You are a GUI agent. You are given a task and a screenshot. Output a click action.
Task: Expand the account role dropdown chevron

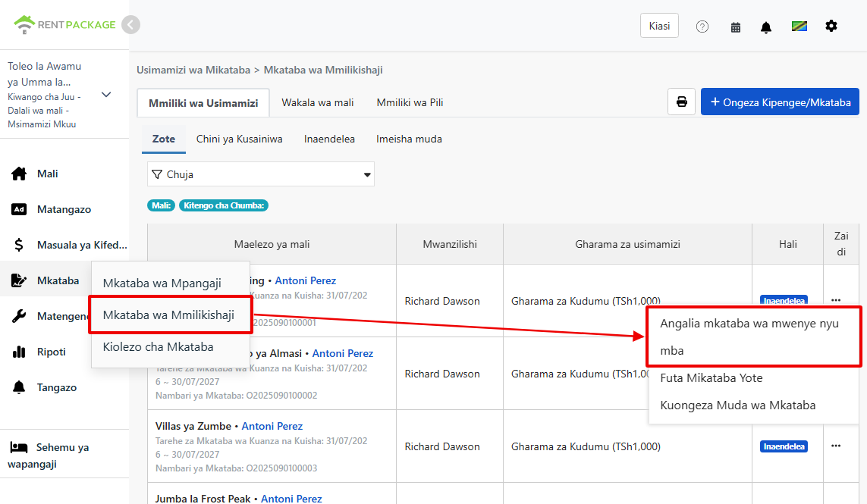[x=106, y=95]
